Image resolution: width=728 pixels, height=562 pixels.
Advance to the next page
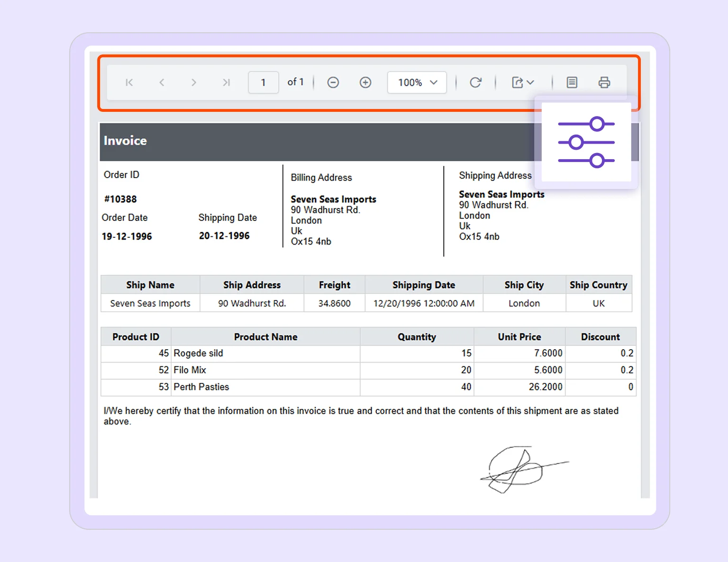click(x=194, y=82)
